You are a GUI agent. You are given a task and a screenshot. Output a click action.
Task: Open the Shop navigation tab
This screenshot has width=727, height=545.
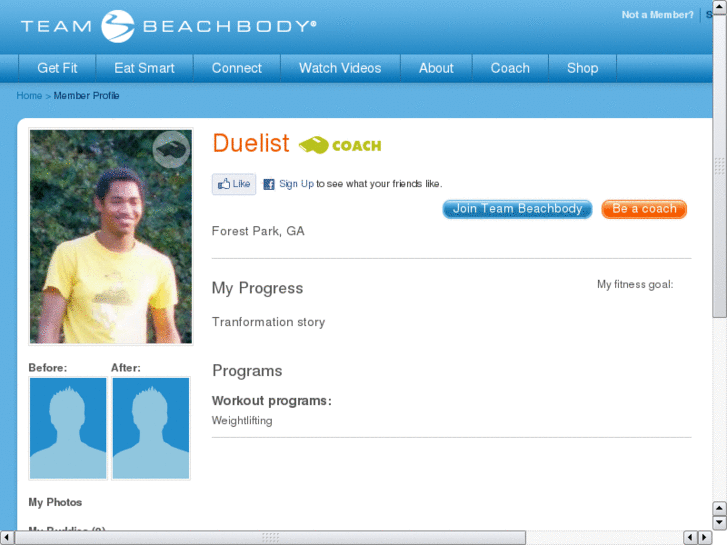click(582, 68)
